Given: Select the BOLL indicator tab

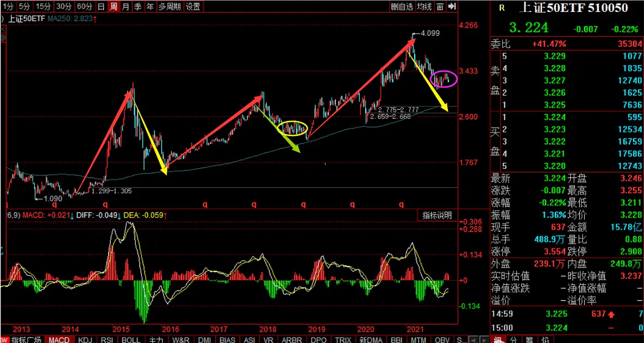Looking at the screenshot, I should (x=131, y=339).
